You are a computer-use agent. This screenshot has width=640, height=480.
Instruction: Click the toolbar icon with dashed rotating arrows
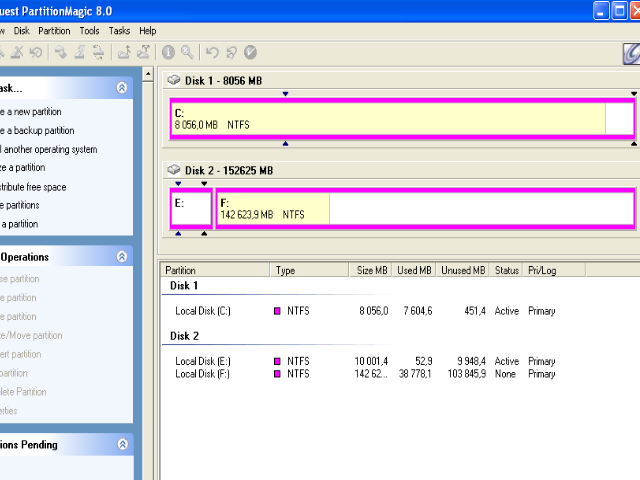tap(98, 52)
